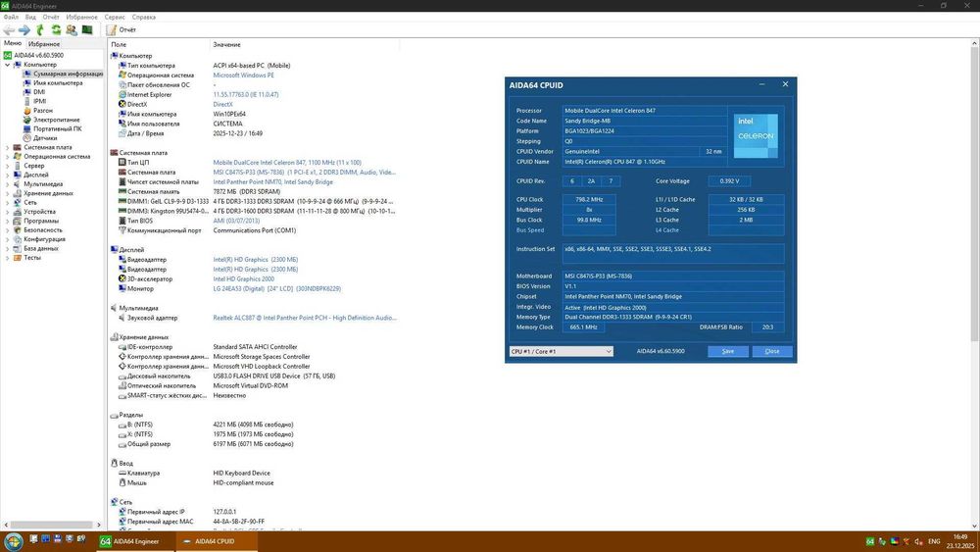
Task: Click the volume tray icon
Action: [x=919, y=542]
